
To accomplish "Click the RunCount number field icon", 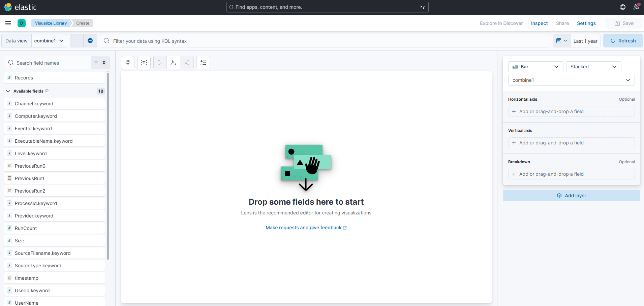I will point(9,228).
